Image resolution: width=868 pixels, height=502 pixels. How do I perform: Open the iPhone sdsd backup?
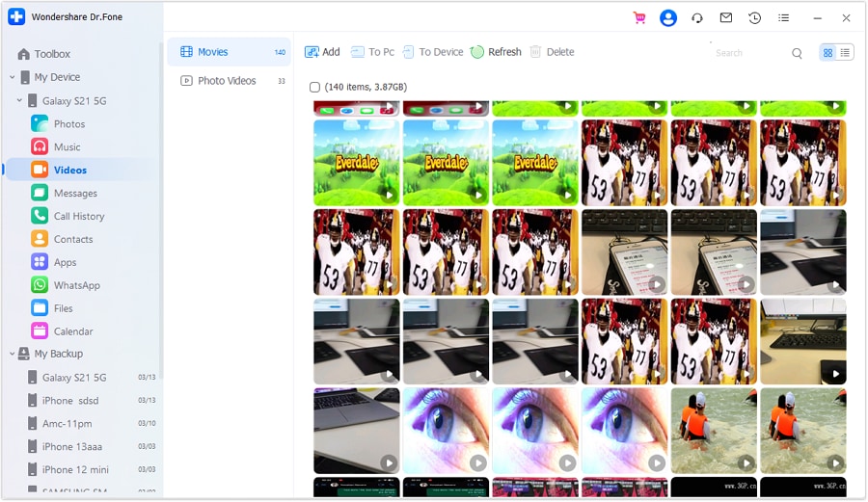(92, 401)
